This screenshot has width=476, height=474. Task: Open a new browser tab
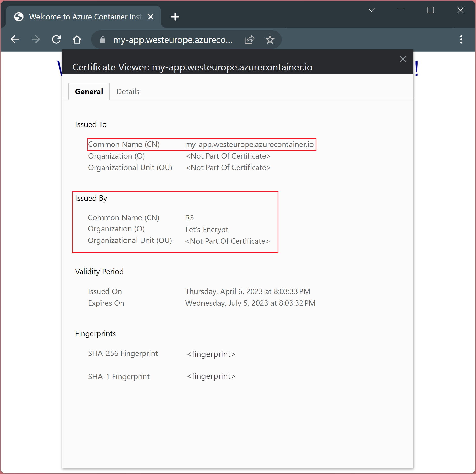[175, 17]
